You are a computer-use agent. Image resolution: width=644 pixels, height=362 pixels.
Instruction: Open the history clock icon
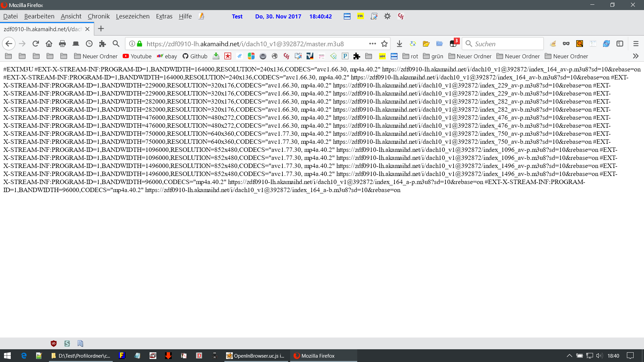[x=89, y=44]
